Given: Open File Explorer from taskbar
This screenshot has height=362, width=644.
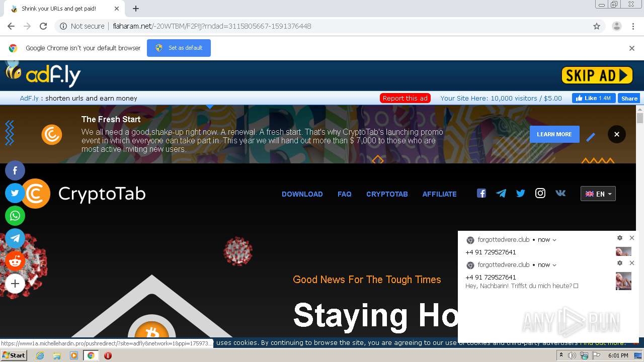Looking at the screenshot, I should pyautogui.click(x=57, y=355).
